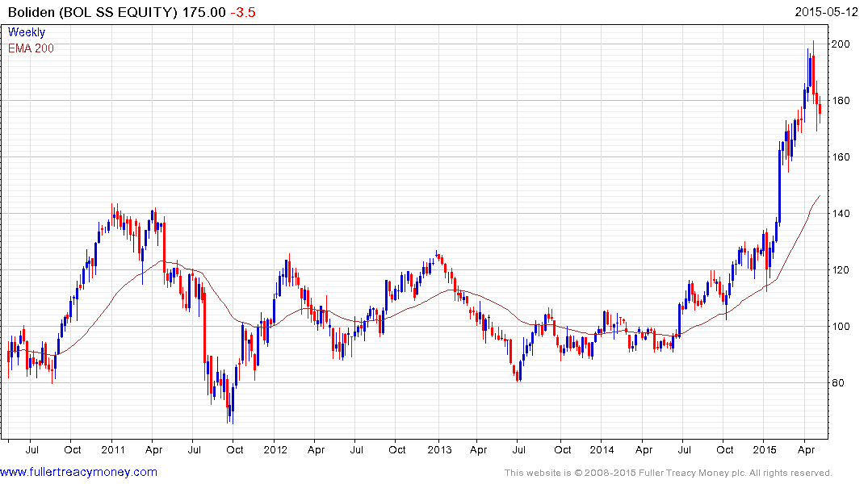868x484 pixels.
Task: Click the 80 price axis label
Action: (x=838, y=383)
